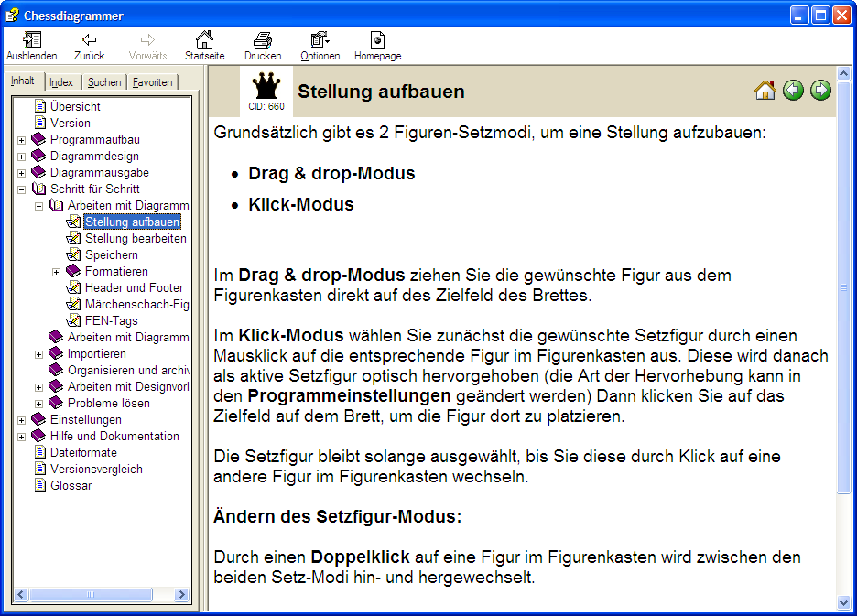Click the topic icon beside FEN-Tags
Screen dimensions: 857x616
73,321
